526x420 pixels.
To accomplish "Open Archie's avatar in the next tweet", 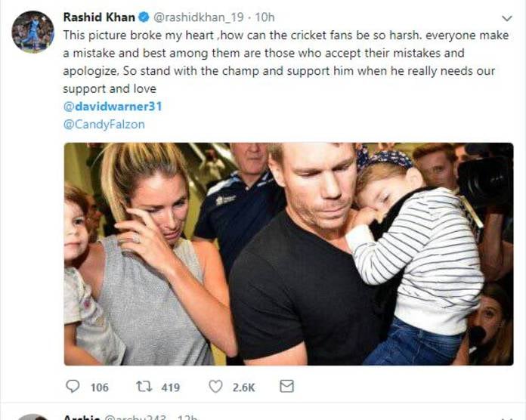I will pyautogui.click(x=32, y=417).
